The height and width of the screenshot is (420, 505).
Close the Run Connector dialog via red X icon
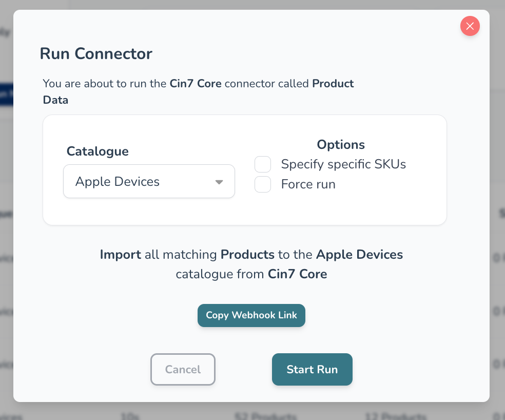point(470,26)
